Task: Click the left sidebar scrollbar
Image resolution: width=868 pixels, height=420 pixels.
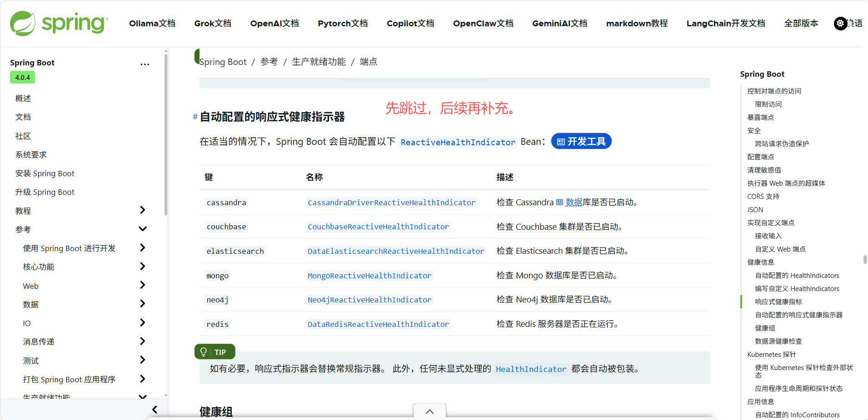Action: coord(166,134)
